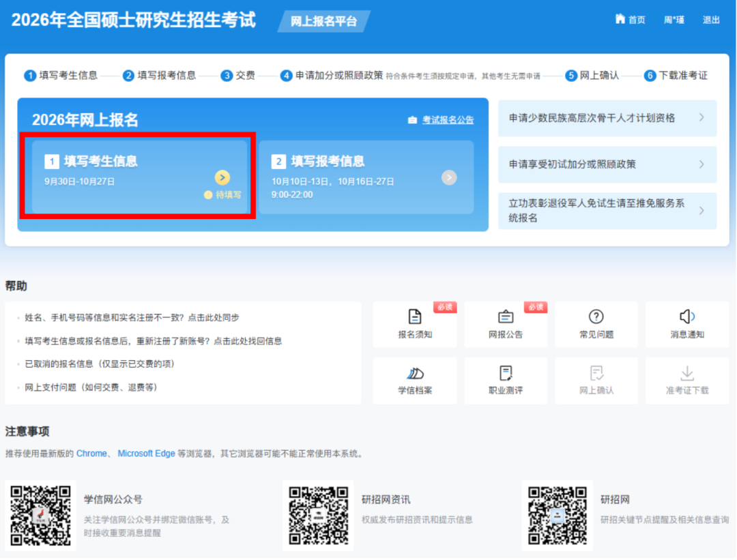Click the arrow on 填写考生信息 card
This screenshot has height=560, width=737.
point(222,177)
